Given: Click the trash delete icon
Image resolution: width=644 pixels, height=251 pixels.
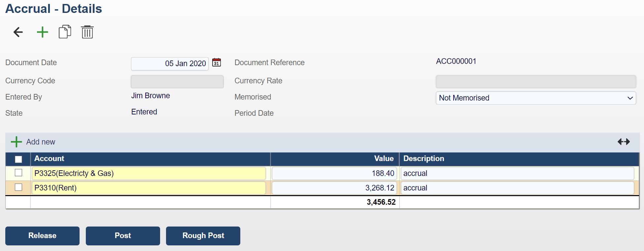Looking at the screenshot, I should [87, 32].
